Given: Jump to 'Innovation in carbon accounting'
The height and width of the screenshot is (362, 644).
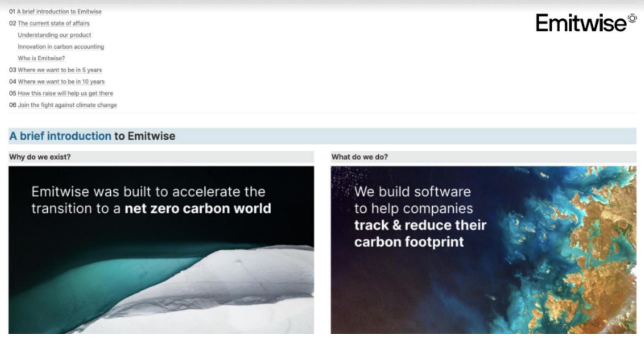Looking at the screenshot, I should click(61, 47).
